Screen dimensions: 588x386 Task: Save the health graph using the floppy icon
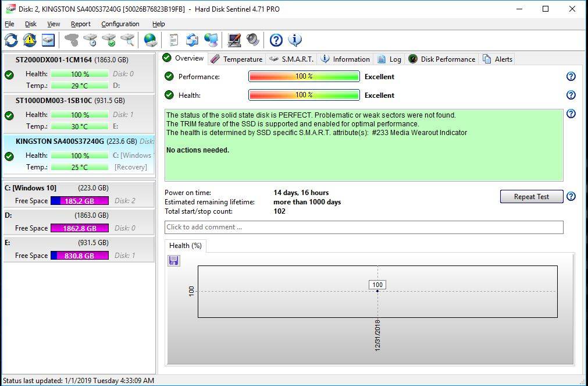tap(173, 261)
